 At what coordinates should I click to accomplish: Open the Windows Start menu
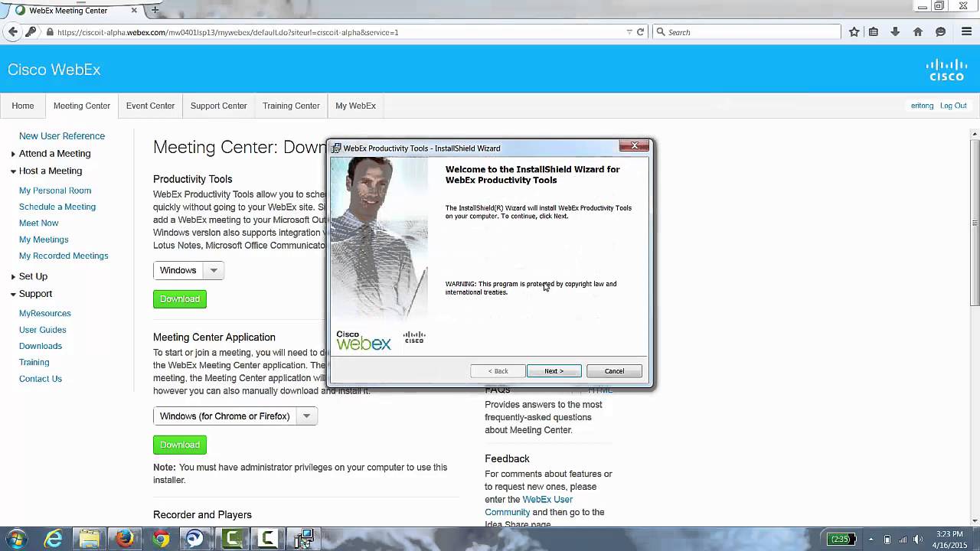coord(16,539)
